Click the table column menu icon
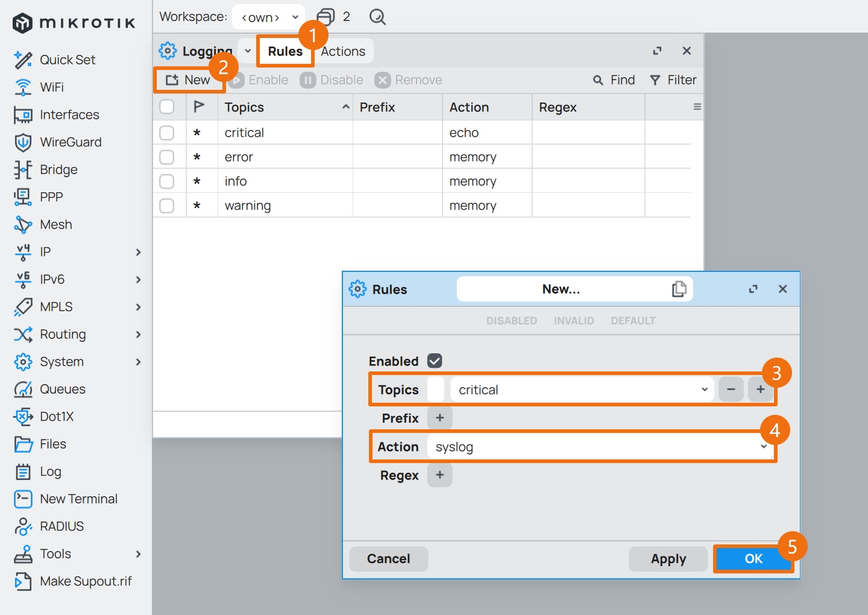Viewport: 868px width, 615px height. click(x=697, y=107)
